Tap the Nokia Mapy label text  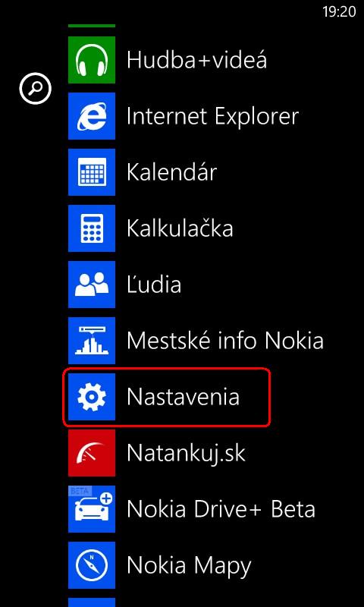pos(189,566)
